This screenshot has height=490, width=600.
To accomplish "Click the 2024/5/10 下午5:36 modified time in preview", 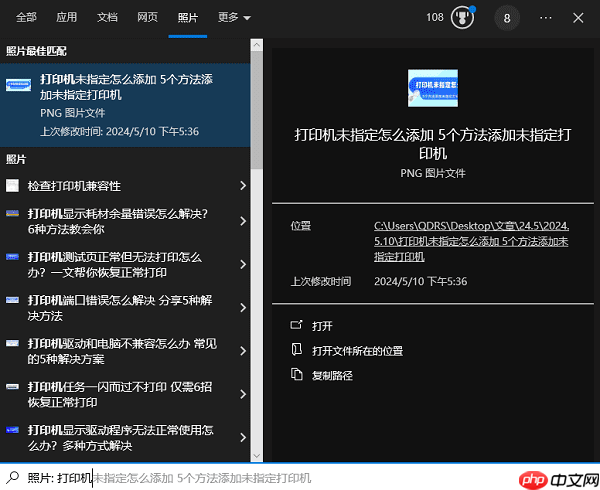I will (x=421, y=282).
